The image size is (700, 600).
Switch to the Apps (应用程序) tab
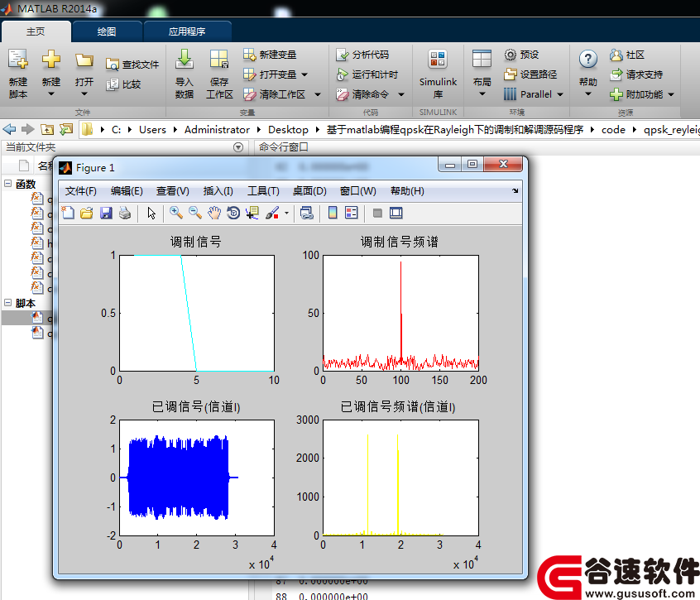click(187, 31)
